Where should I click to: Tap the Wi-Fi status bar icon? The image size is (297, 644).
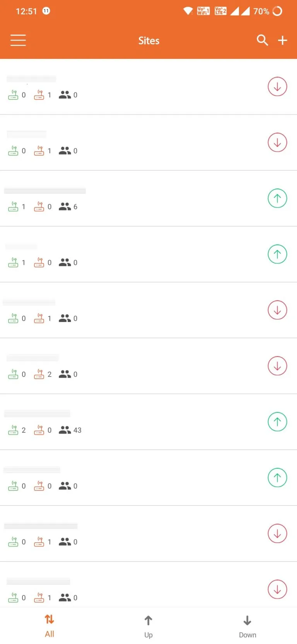(188, 11)
